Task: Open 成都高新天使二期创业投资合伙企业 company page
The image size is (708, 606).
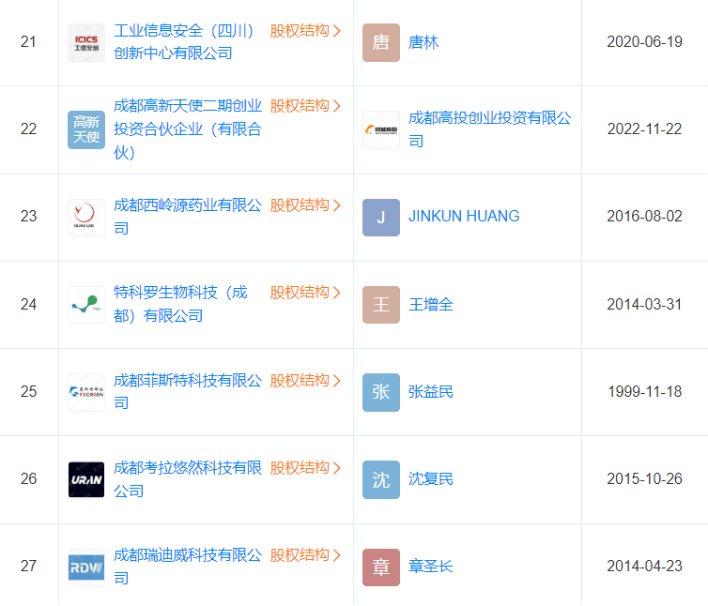Action: click(x=188, y=129)
